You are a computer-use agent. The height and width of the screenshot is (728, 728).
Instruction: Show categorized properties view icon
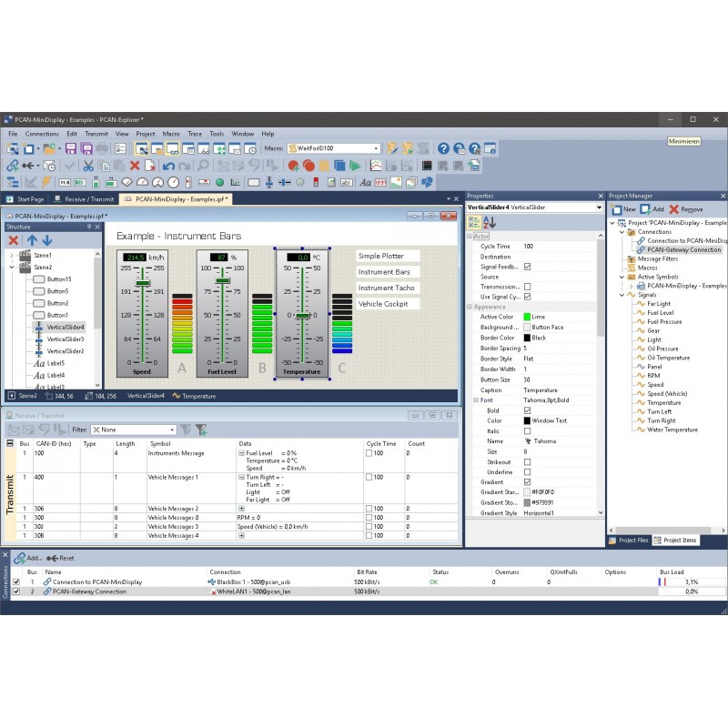click(474, 222)
